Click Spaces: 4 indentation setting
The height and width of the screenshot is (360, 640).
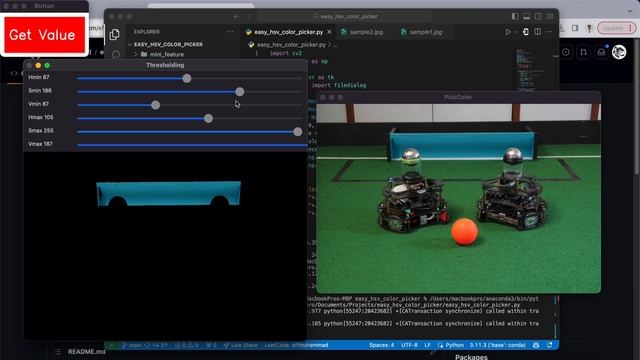[382, 345]
